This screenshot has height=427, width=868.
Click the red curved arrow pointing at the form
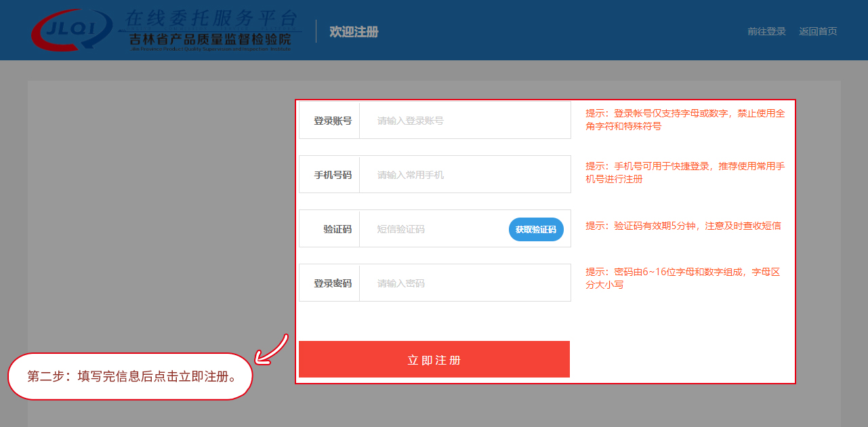271,350
